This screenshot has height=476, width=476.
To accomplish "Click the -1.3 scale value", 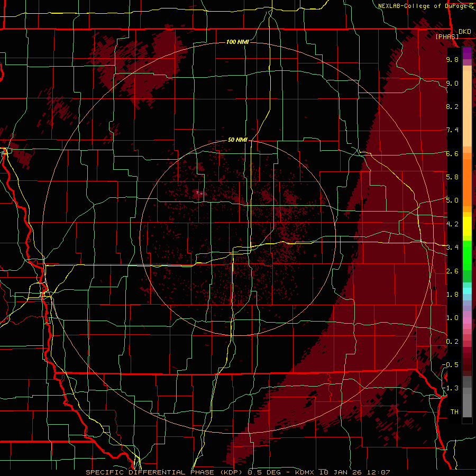I will (x=450, y=388).
